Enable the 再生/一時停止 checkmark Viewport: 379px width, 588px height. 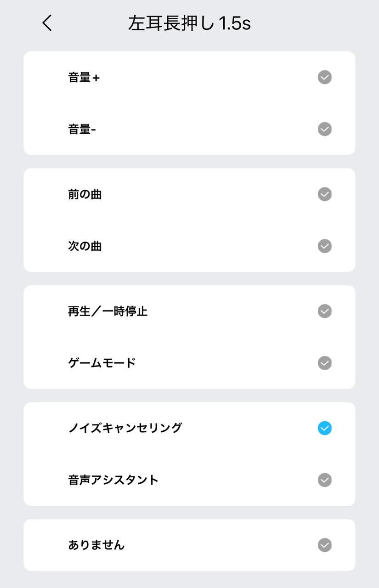click(x=324, y=311)
